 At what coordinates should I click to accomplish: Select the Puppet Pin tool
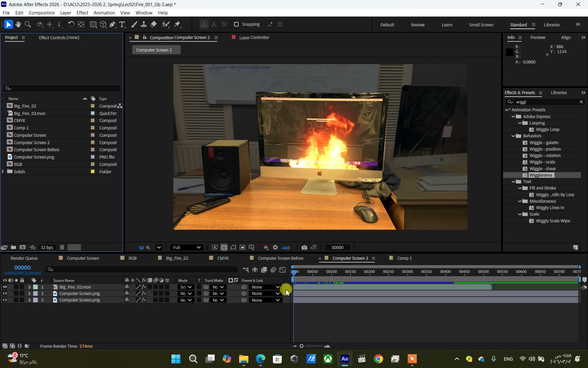click(x=177, y=25)
